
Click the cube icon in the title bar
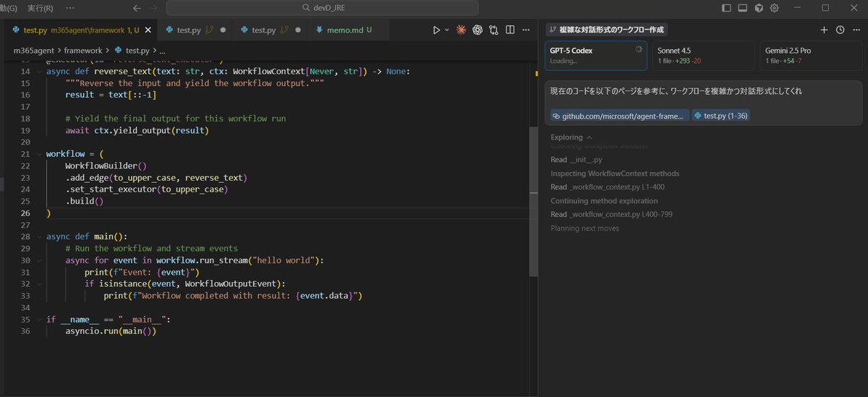(x=759, y=8)
